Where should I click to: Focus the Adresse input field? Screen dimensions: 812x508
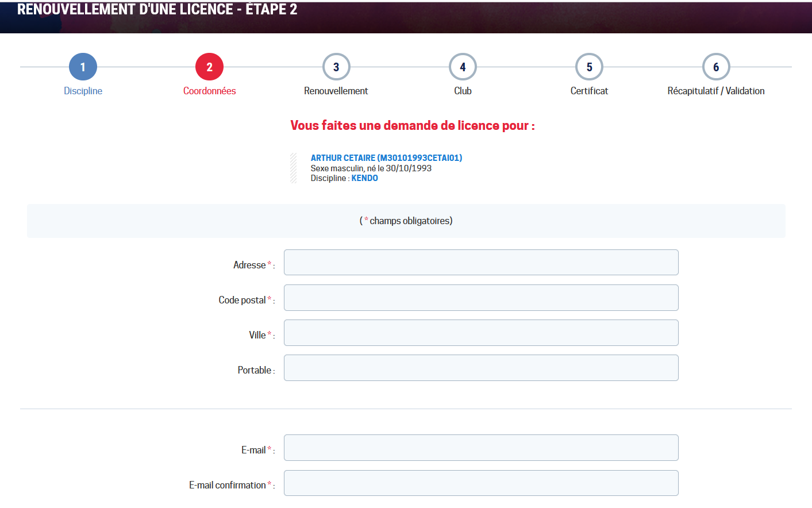[481, 263]
